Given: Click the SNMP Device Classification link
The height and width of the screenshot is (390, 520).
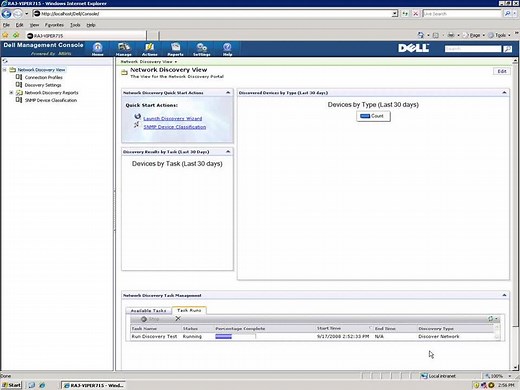Looking at the screenshot, I should coord(175,127).
